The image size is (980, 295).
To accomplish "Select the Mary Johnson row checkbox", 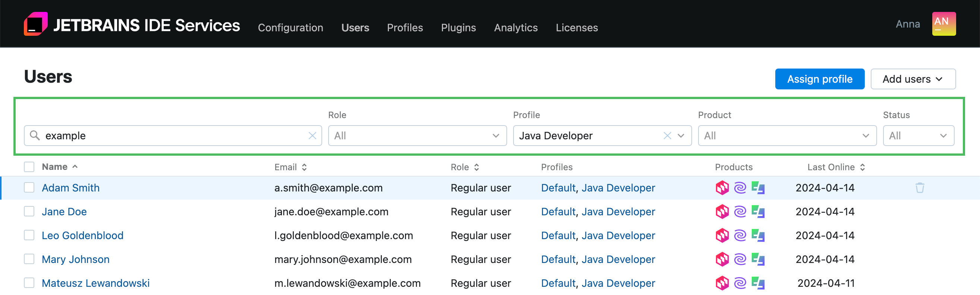I will 29,259.
